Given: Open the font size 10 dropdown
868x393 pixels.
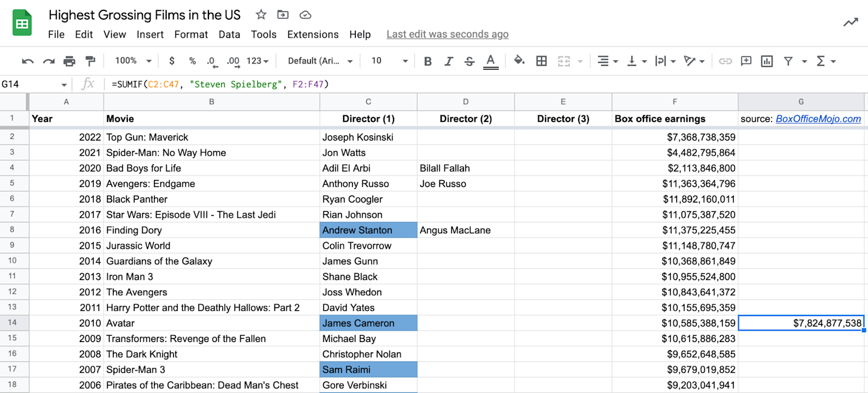Looking at the screenshot, I should [x=389, y=61].
